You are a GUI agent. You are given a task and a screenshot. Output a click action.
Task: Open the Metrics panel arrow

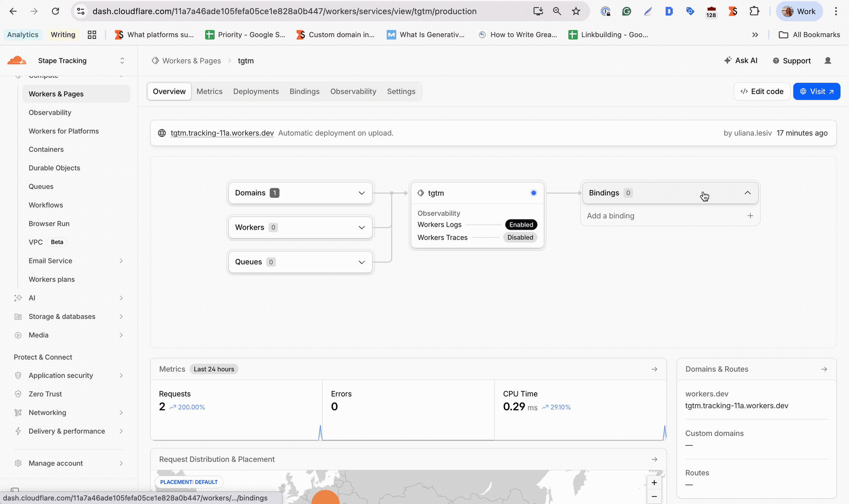[x=654, y=369]
